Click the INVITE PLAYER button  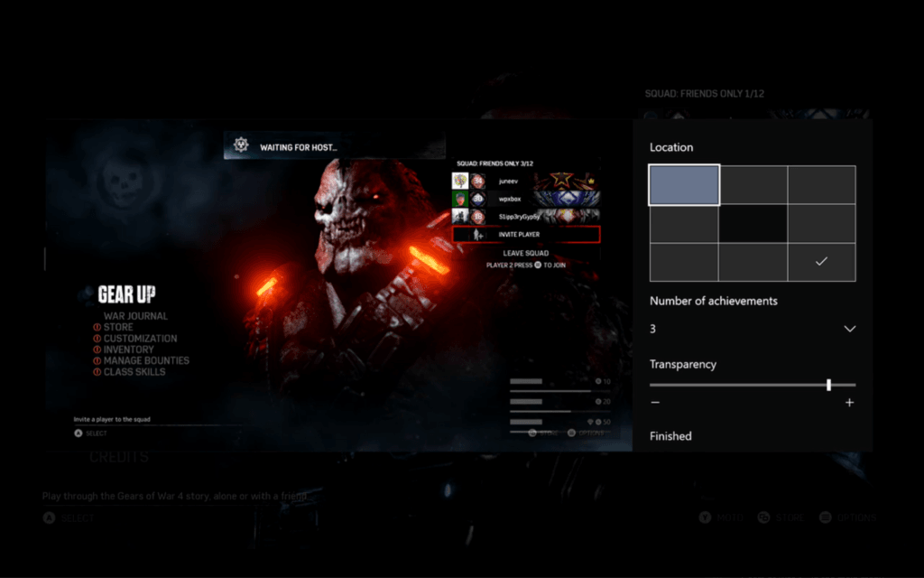(x=526, y=235)
